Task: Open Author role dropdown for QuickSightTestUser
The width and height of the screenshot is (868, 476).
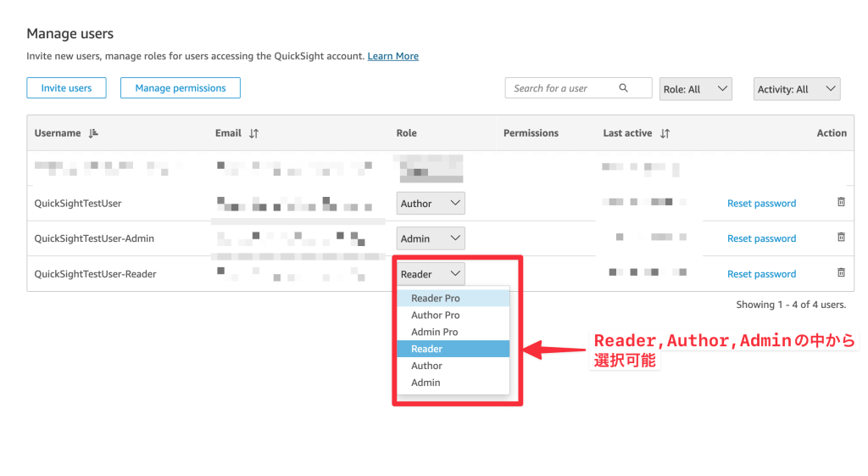Action: (430, 204)
